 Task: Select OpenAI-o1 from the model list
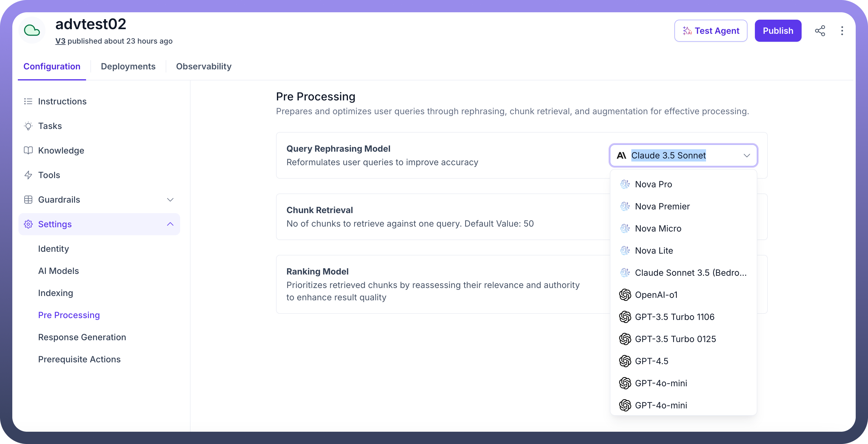click(683, 295)
